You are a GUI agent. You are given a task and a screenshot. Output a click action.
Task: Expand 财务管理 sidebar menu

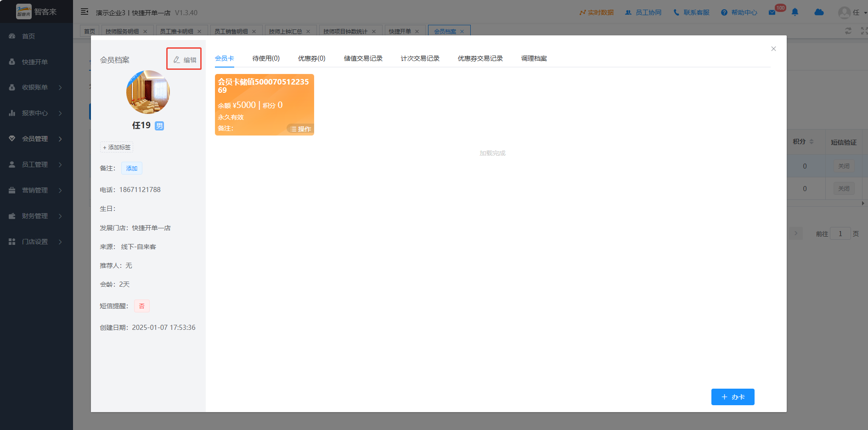(x=36, y=216)
